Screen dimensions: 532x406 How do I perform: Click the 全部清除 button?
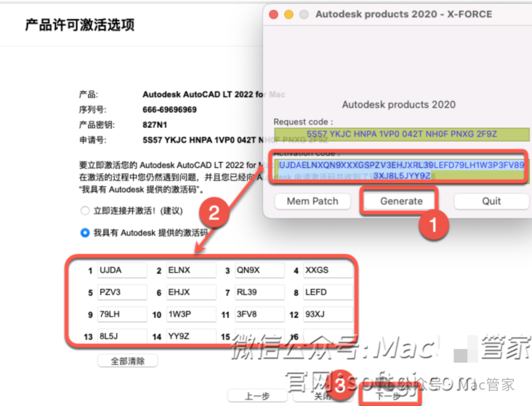pyautogui.click(x=128, y=361)
